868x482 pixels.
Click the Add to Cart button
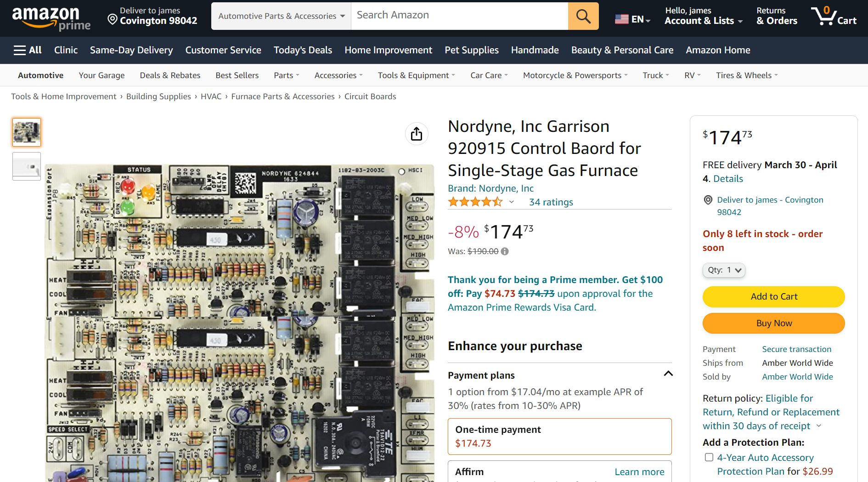click(x=773, y=297)
